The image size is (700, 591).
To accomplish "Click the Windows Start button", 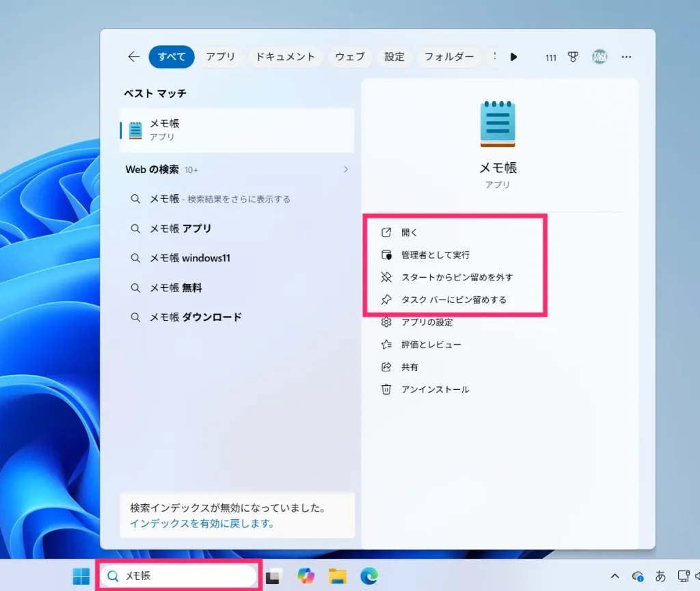I will point(81,576).
